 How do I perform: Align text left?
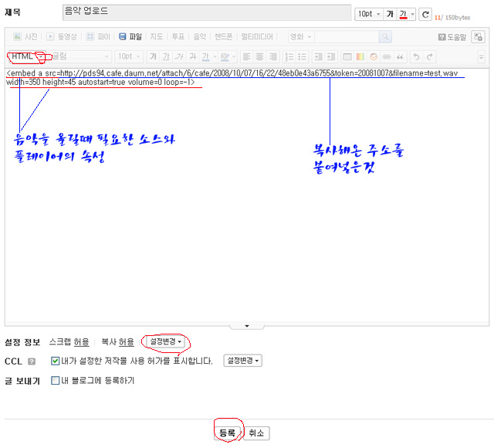click(x=246, y=56)
